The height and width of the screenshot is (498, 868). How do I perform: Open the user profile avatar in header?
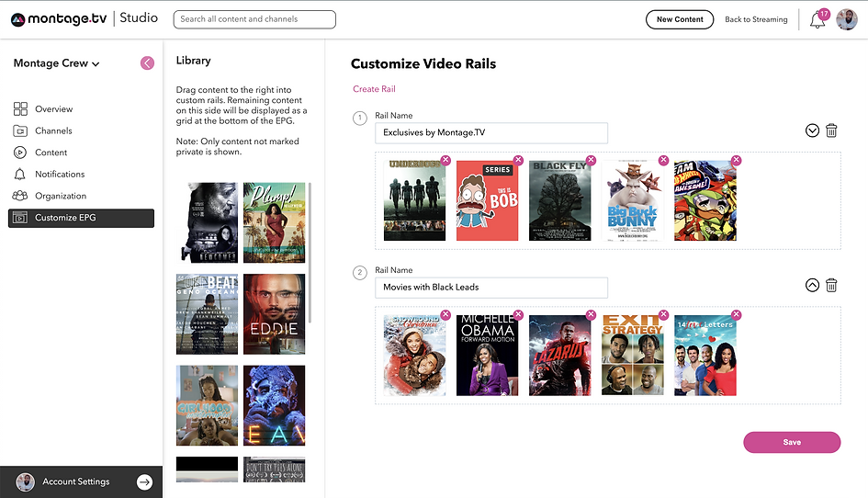tap(847, 19)
